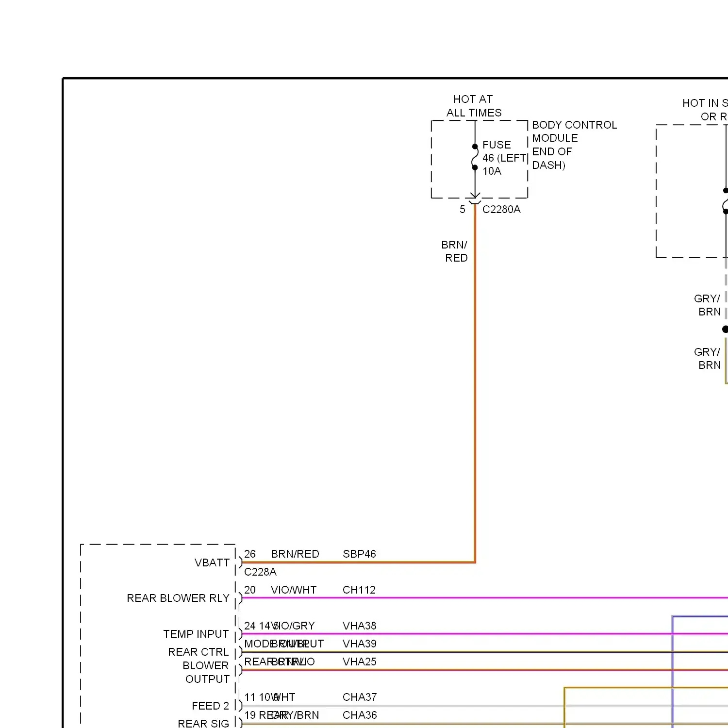Click the FUSE 46 10A label
728x728 pixels.
(x=504, y=158)
